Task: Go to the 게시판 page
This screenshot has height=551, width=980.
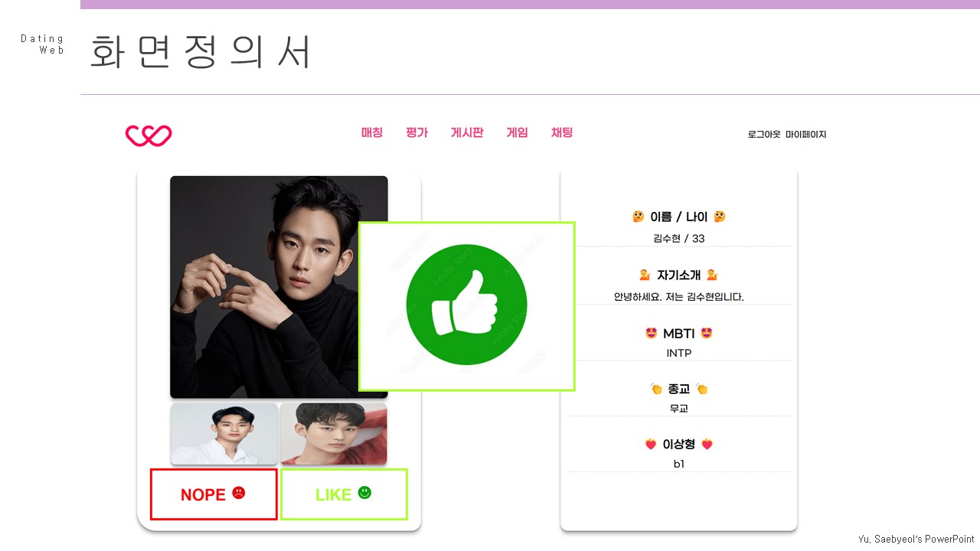Action: coord(467,132)
